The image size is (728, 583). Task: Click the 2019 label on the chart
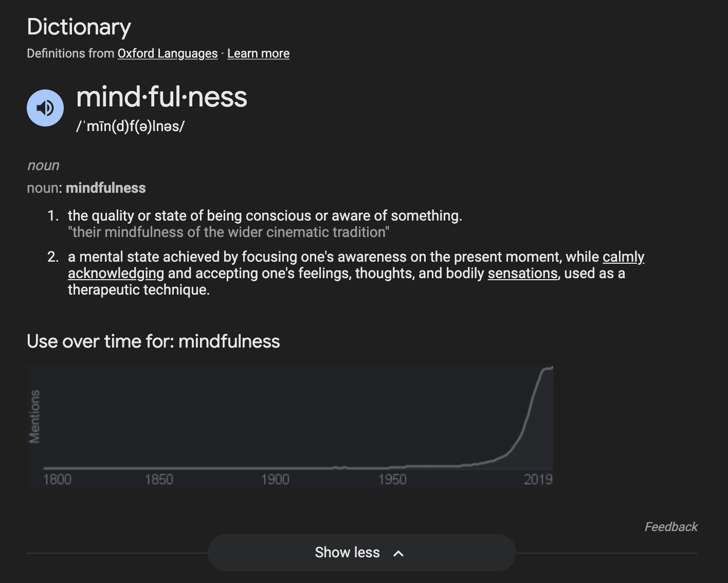pos(538,480)
